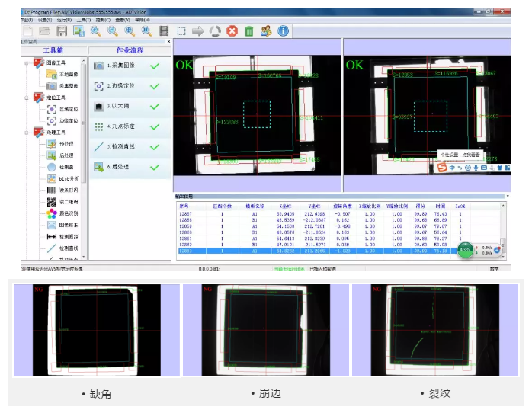Toggle the checkmark for 1.采集图像 step
Image resolution: width=532 pixels, height=413 pixels.
click(155, 66)
